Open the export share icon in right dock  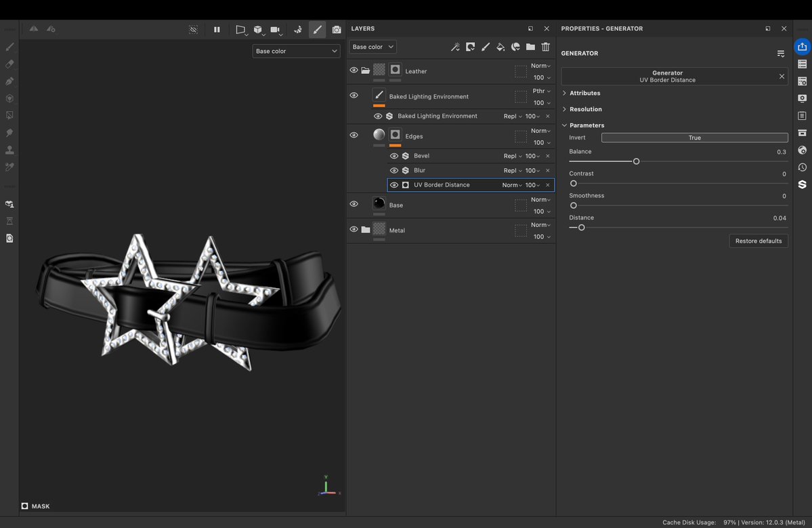tap(802, 47)
